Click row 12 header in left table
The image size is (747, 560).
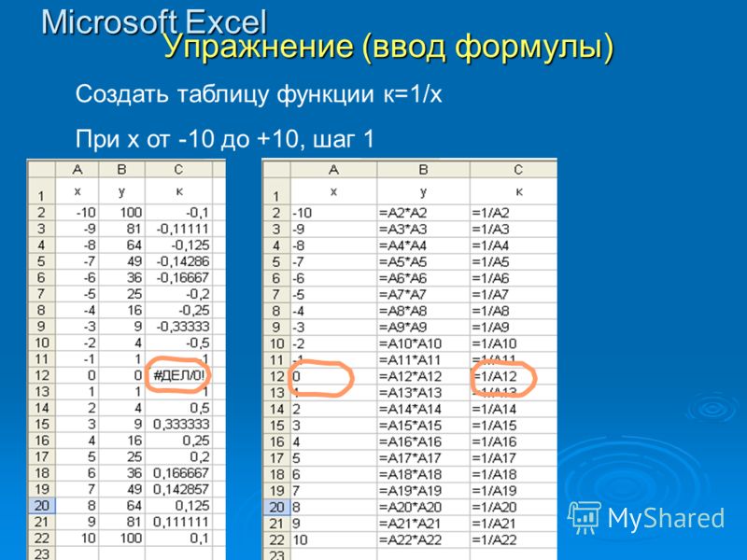42,375
